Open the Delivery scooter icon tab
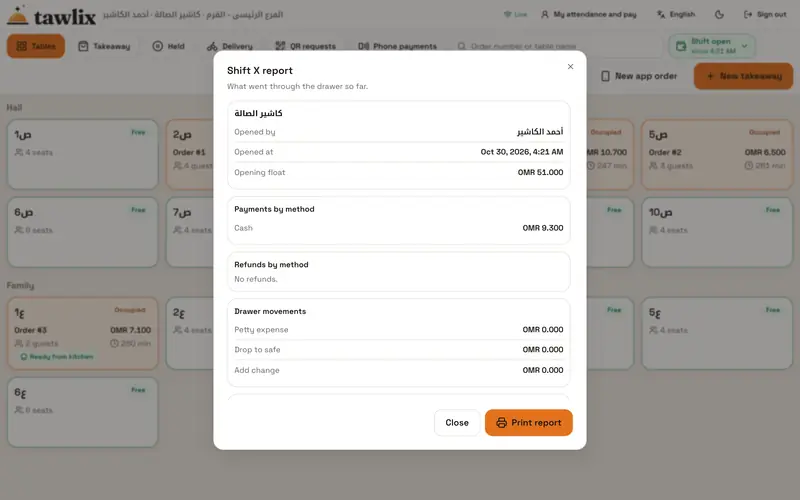800x500 pixels. [x=212, y=46]
